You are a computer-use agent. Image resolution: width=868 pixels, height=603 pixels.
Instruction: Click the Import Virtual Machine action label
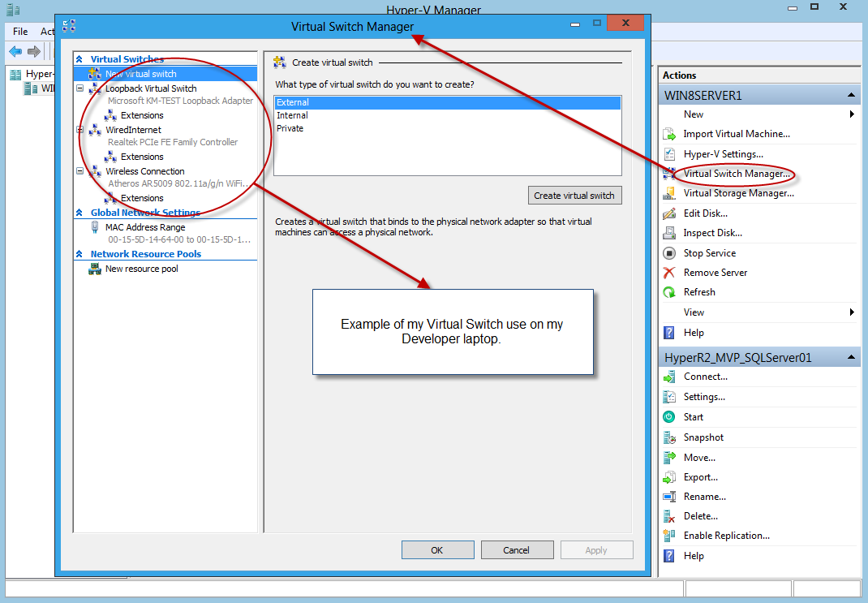coord(737,134)
